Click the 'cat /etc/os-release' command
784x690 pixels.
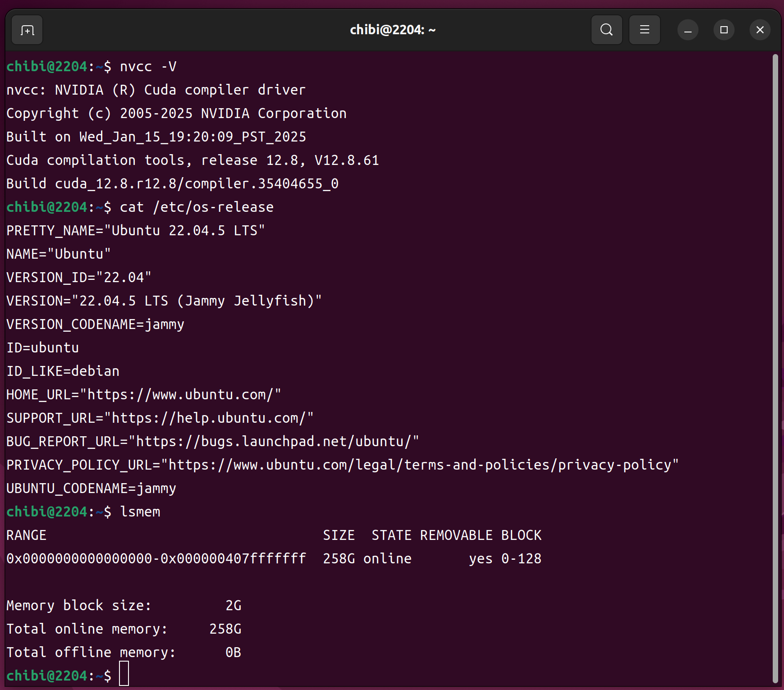(x=197, y=207)
